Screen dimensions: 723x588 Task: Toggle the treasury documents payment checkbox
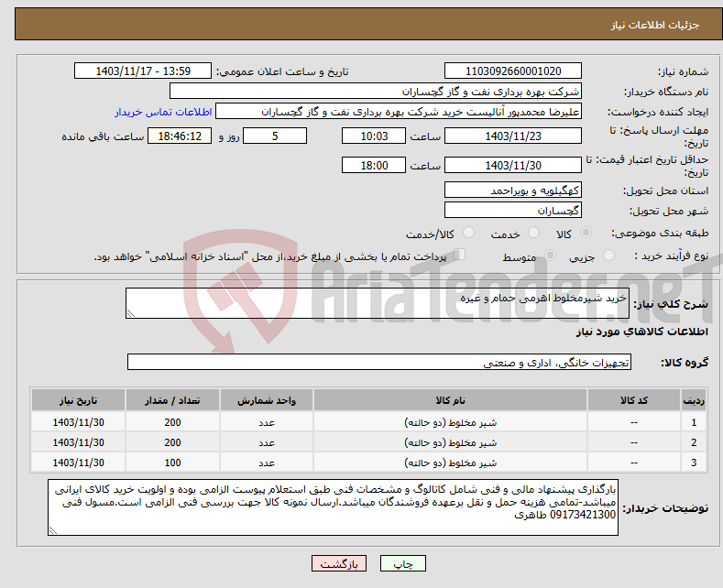click(460, 255)
